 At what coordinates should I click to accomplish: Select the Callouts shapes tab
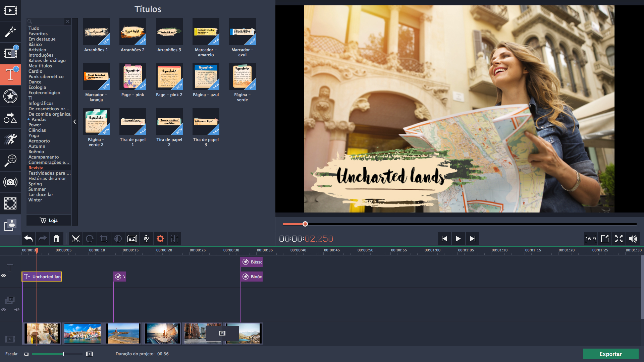[10, 118]
